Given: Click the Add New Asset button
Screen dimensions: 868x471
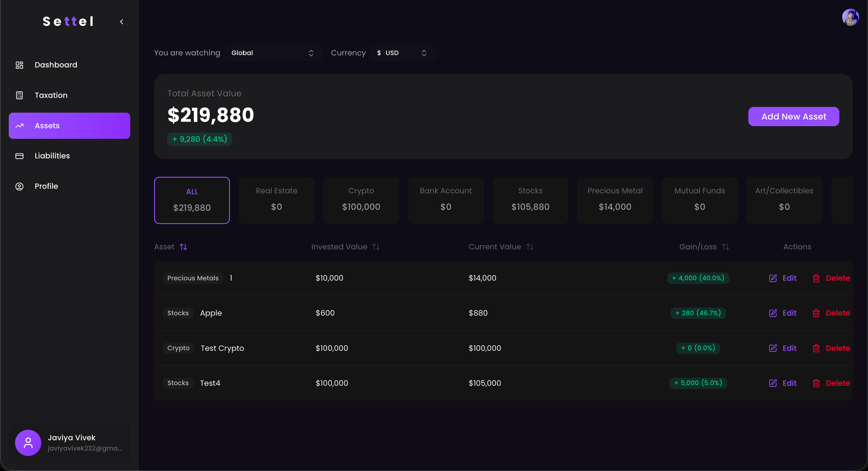Looking at the screenshot, I should coord(793,117).
